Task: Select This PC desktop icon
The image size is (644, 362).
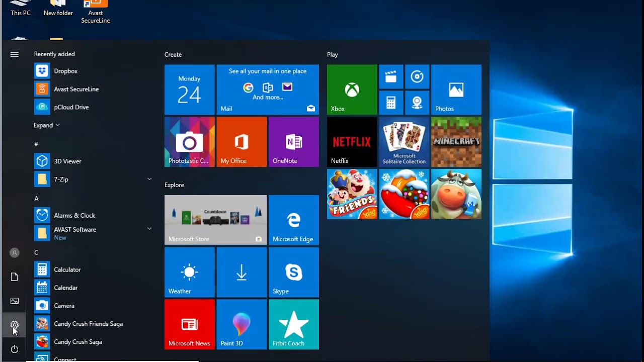Action: [21, 9]
